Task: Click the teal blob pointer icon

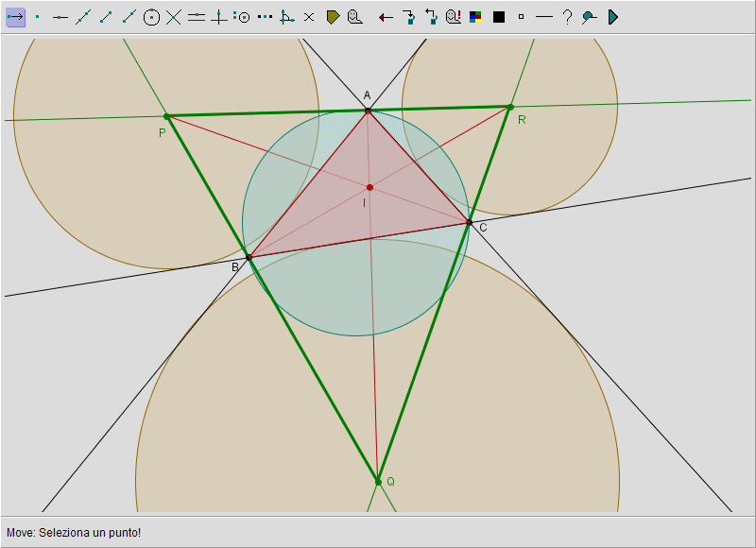Action: point(589,17)
